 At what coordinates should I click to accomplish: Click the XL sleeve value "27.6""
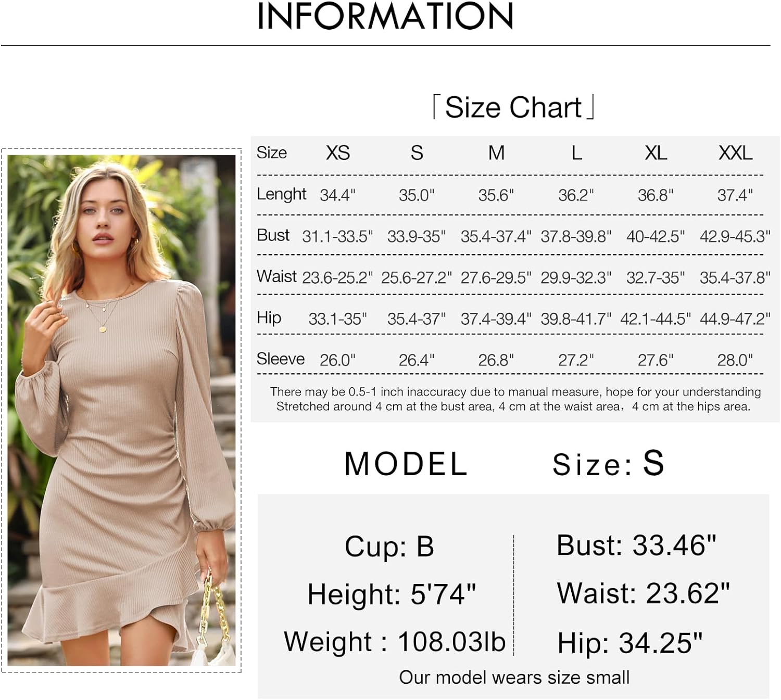[x=656, y=360]
